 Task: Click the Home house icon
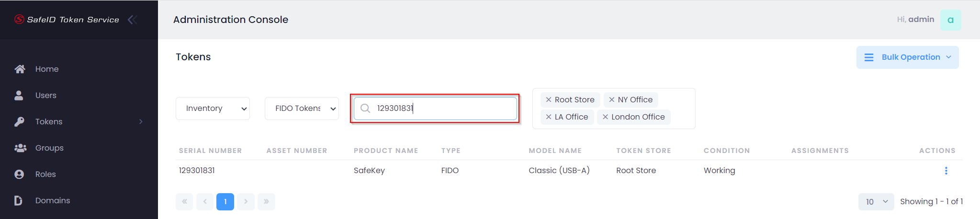(x=20, y=69)
